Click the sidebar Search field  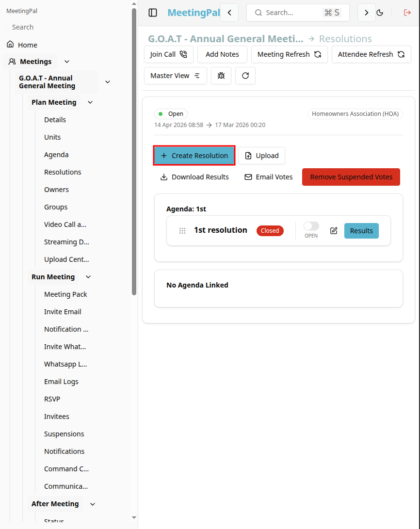click(x=65, y=27)
